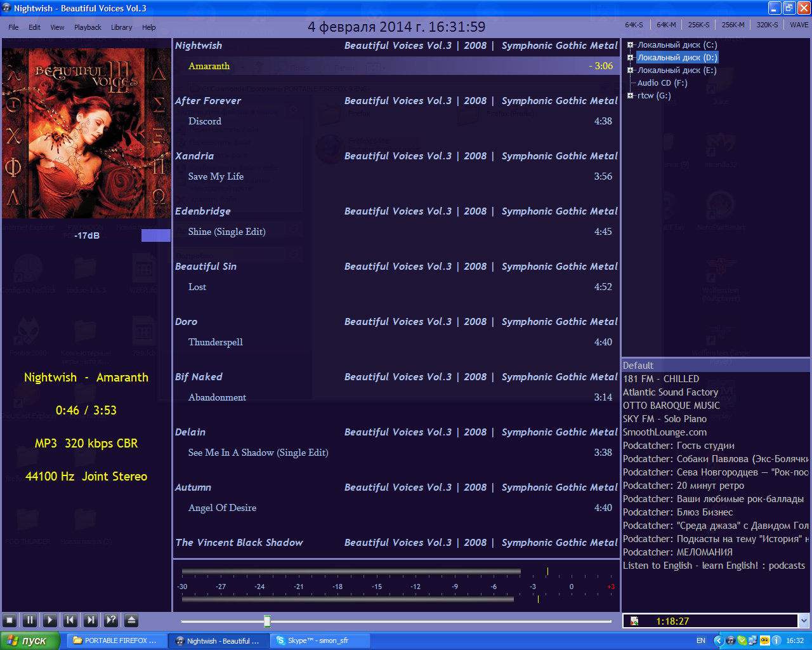Select the 181 FM - CHILLED station

coord(716,379)
